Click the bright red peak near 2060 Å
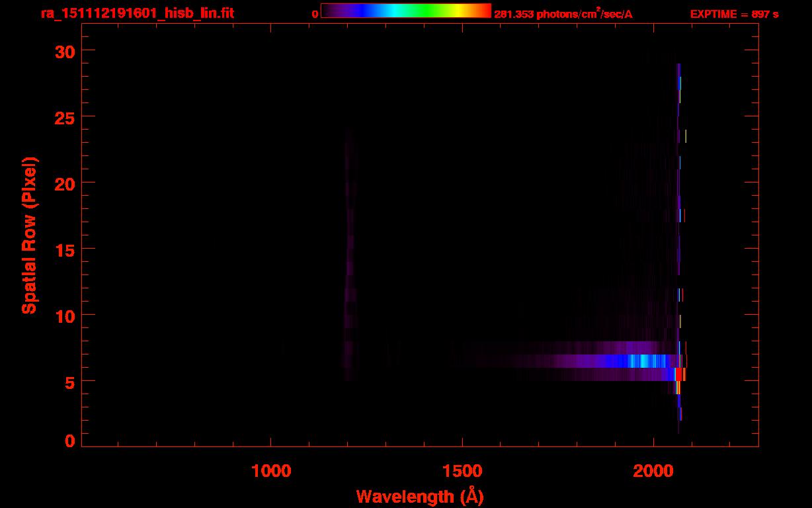Screen dimensions: 812x508 pyautogui.click(x=679, y=374)
